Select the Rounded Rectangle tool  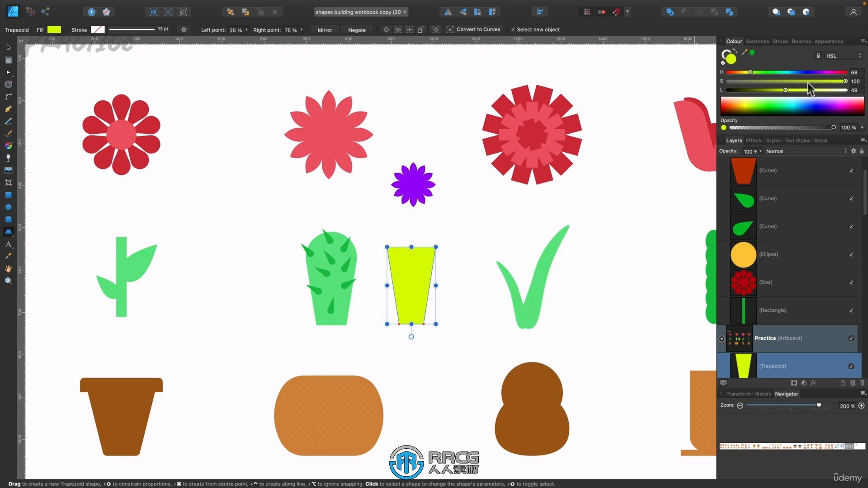pyautogui.click(x=8, y=219)
